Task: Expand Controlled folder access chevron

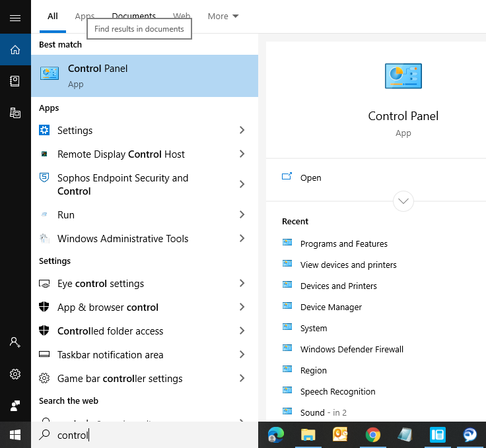Action: (x=242, y=331)
